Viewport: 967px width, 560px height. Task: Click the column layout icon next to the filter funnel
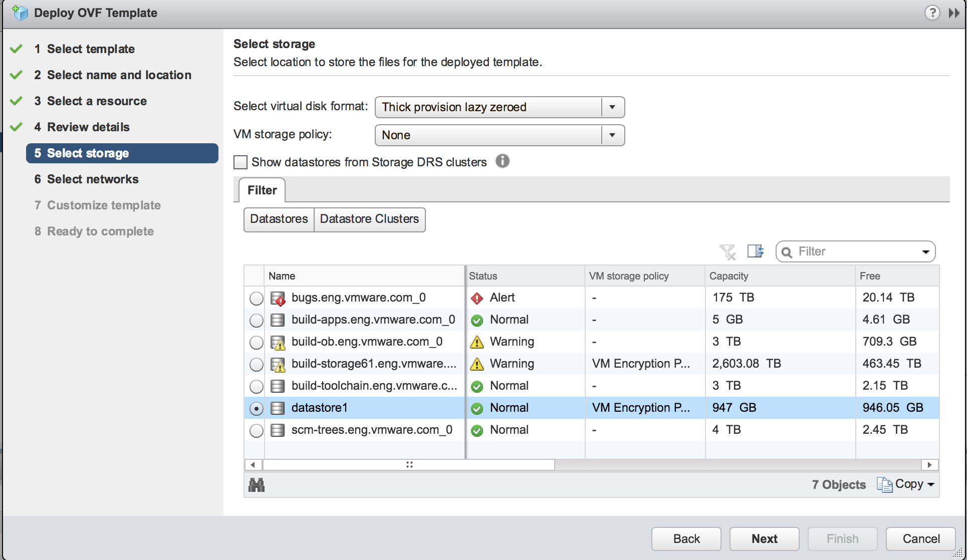(x=756, y=252)
